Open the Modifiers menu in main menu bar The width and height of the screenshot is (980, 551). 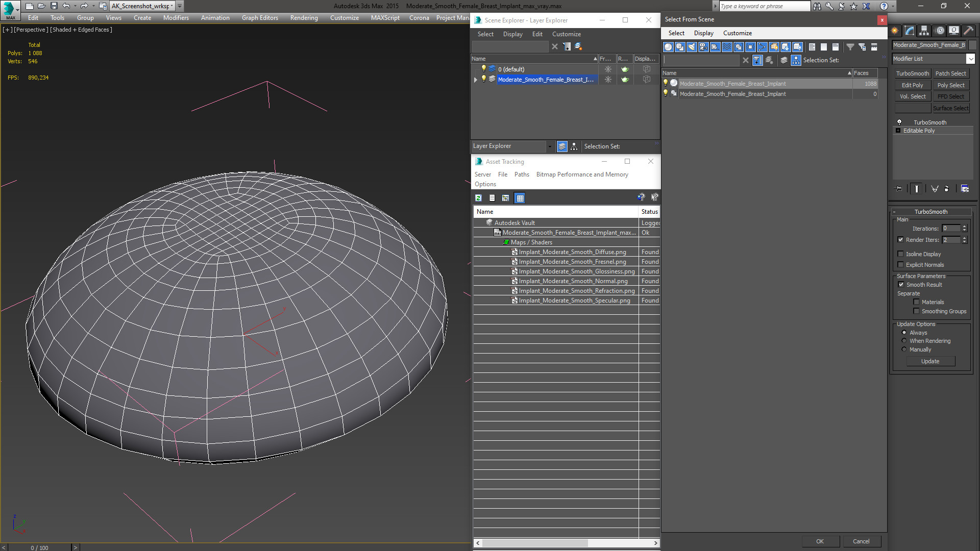click(x=176, y=18)
